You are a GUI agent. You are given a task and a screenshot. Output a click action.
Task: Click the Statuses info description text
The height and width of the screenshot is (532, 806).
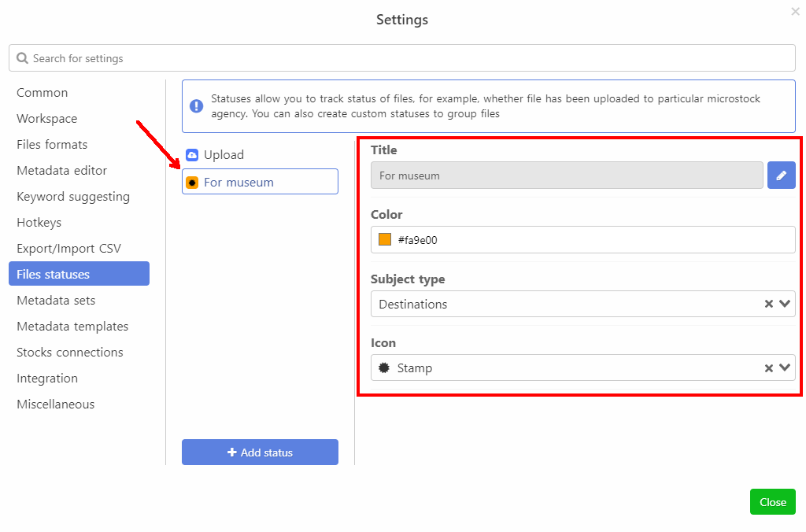[485, 106]
